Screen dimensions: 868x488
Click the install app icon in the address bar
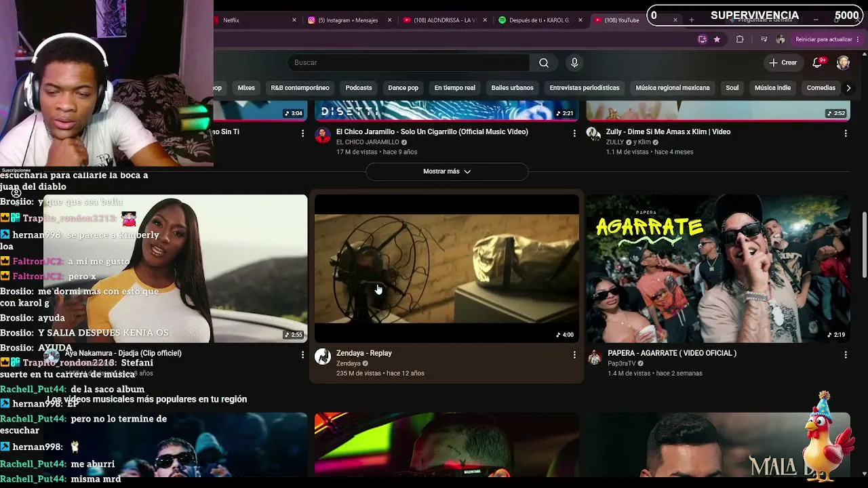[702, 39]
